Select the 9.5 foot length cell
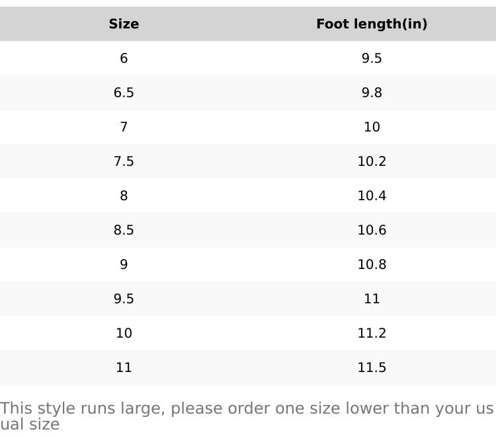 372,59
